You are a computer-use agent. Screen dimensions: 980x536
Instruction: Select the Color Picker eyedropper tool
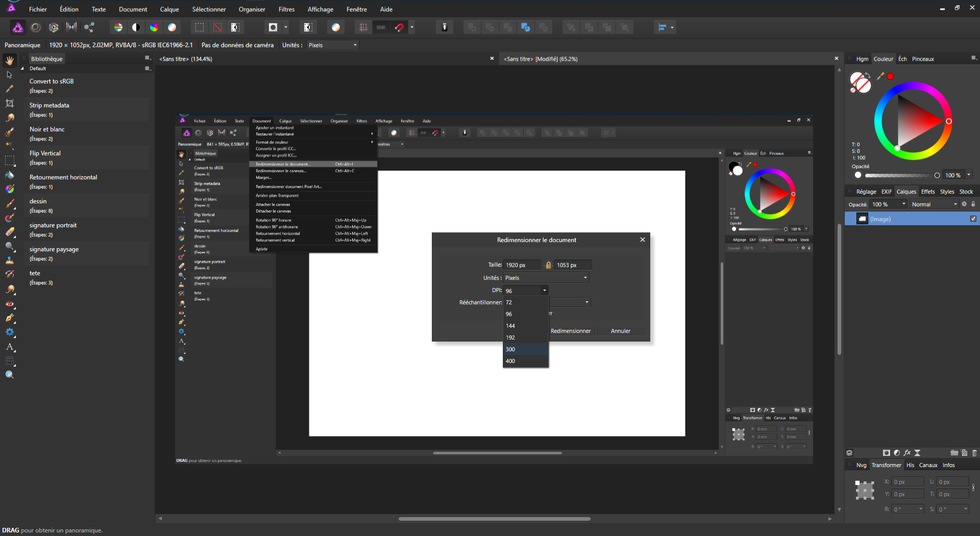tap(10, 89)
